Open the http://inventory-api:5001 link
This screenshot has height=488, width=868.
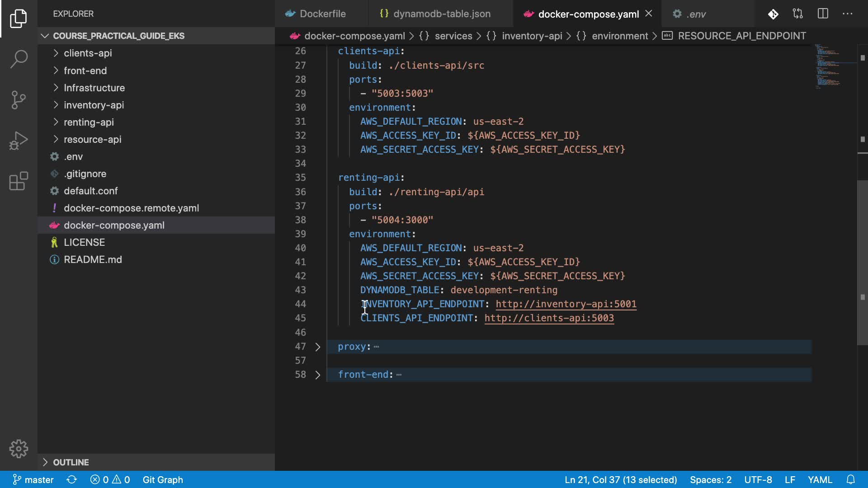click(x=566, y=304)
